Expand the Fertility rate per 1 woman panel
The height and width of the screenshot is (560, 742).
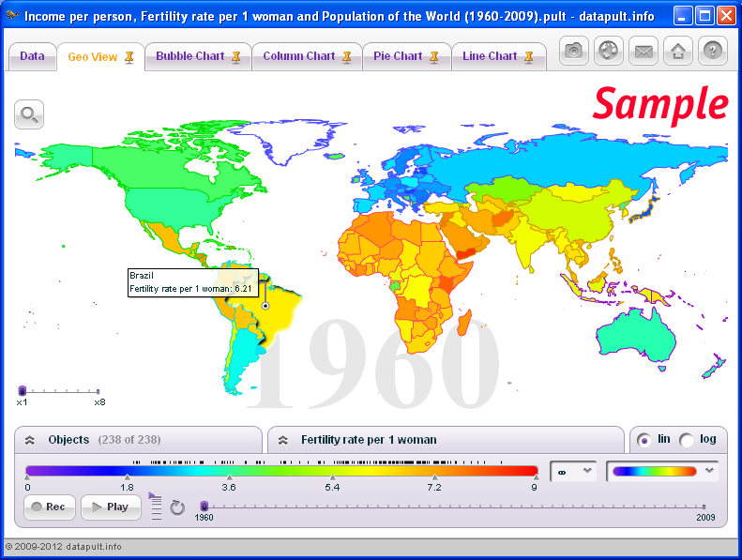point(283,440)
